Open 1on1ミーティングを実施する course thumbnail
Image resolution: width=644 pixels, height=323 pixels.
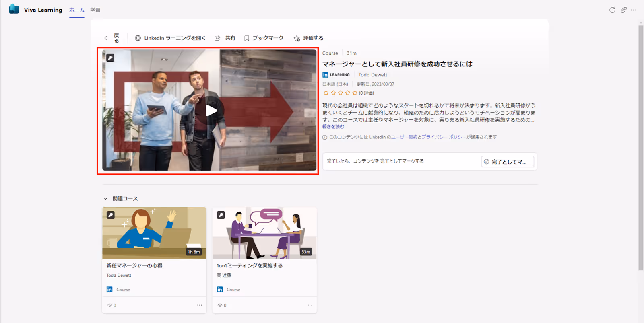[264, 233]
